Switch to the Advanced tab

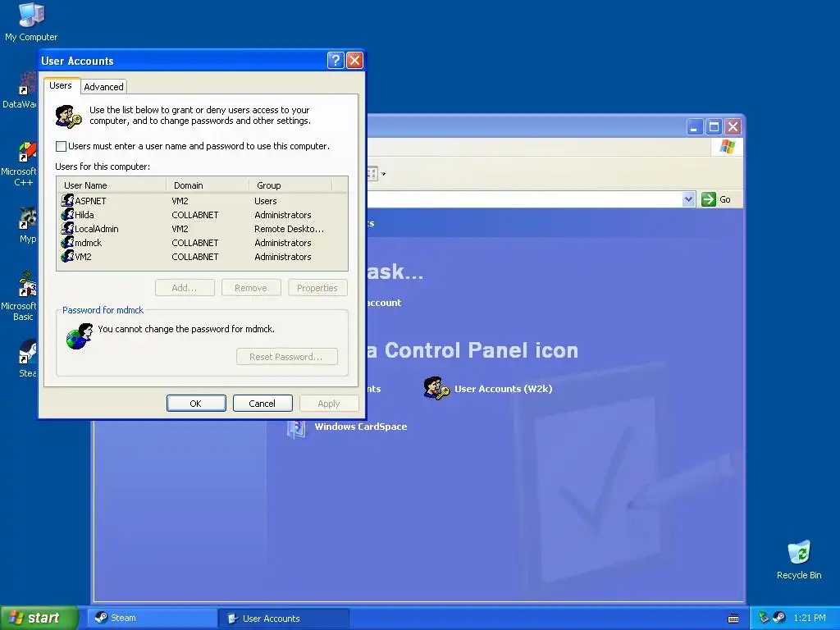point(103,87)
